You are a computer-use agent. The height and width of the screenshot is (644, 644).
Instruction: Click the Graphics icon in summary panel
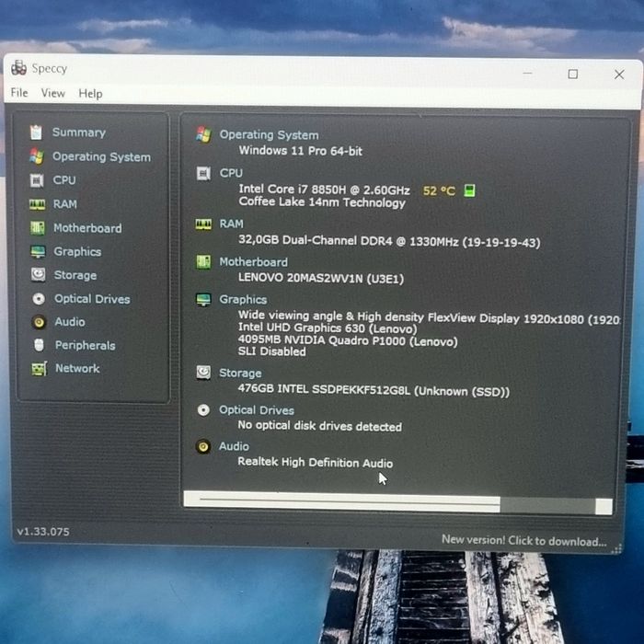[203, 300]
